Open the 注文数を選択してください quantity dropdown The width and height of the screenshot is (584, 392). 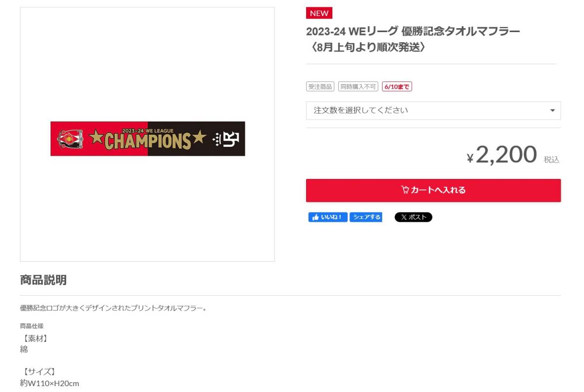(433, 110)
